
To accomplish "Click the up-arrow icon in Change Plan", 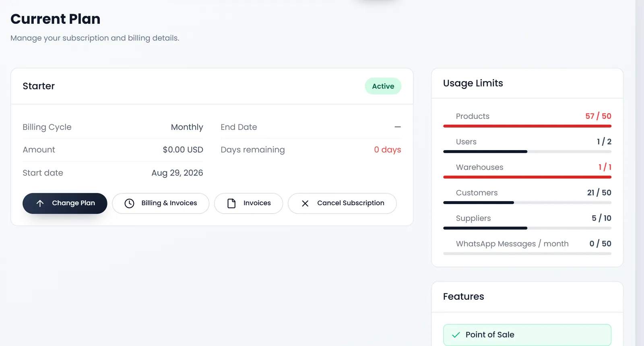I will pyautogui.click(x=40, y=203).
